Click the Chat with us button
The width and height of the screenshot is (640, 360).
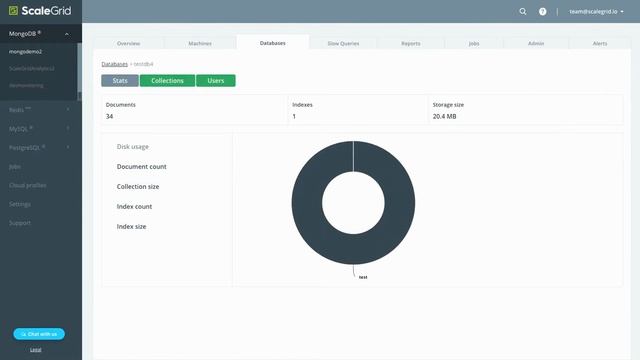[39, 334]
